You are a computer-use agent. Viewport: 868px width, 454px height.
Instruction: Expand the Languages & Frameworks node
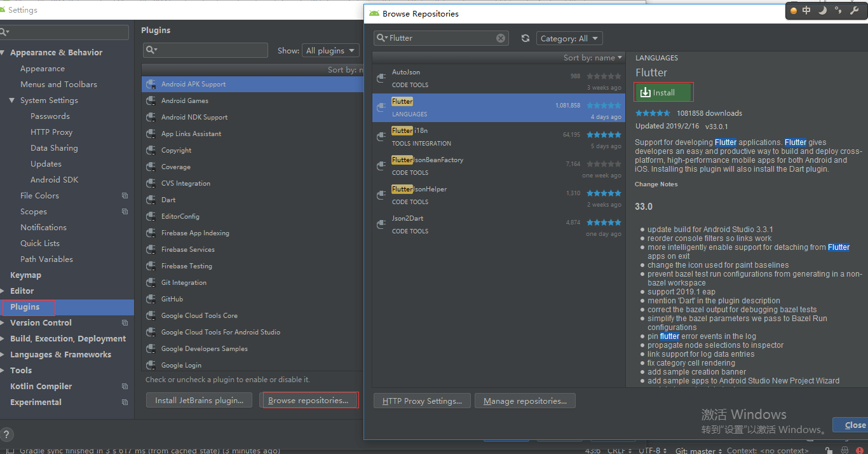point(3,355)
